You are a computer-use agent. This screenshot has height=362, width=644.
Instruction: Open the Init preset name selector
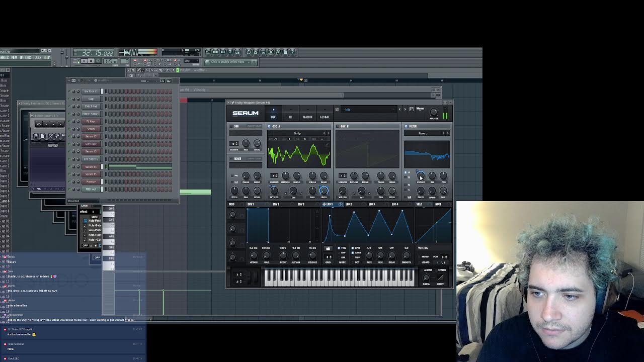pos(368,109)
